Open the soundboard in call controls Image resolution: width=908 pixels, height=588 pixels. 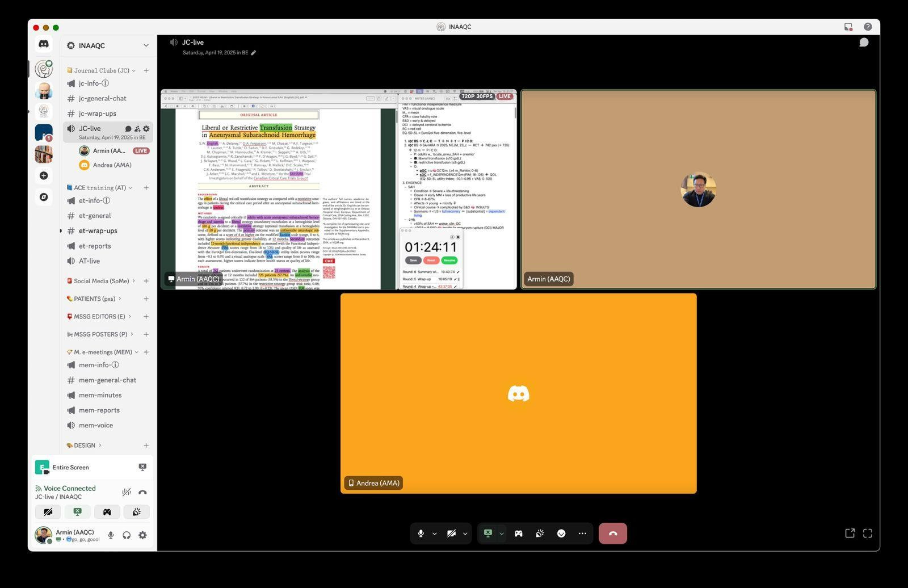point(540,534)
